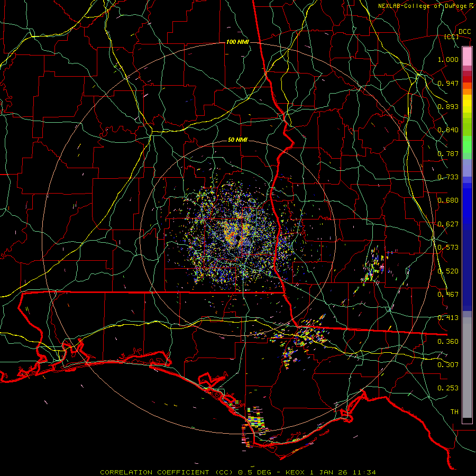Click the KEOX station identifier

[294, 472]
